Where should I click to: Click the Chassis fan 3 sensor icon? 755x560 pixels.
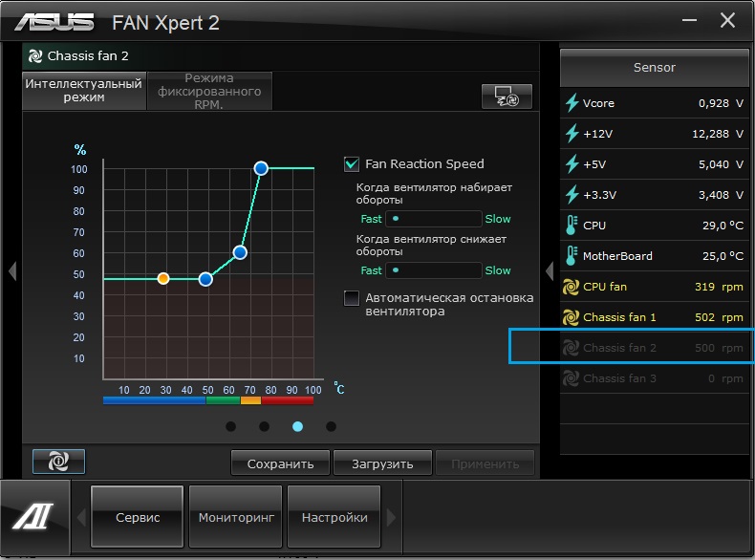(572, 378)
